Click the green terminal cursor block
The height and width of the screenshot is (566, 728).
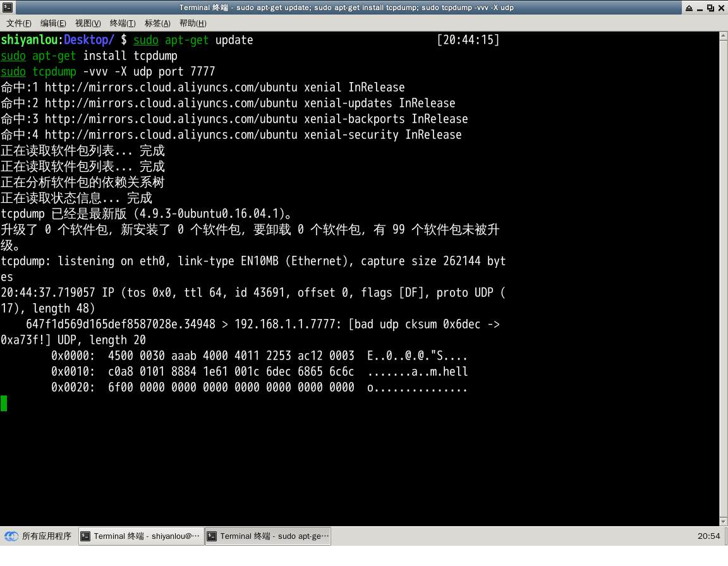4,403
